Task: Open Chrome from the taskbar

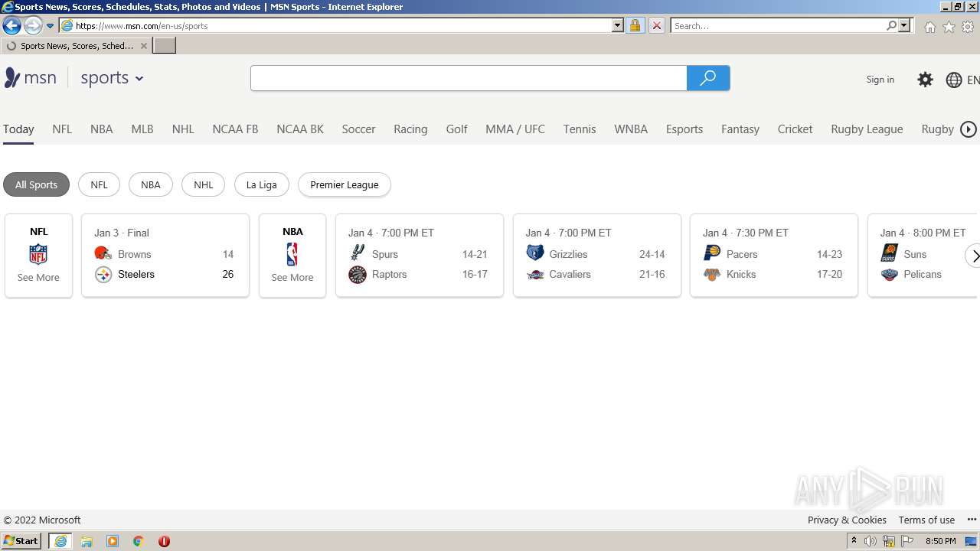Action: coord(139,541)
